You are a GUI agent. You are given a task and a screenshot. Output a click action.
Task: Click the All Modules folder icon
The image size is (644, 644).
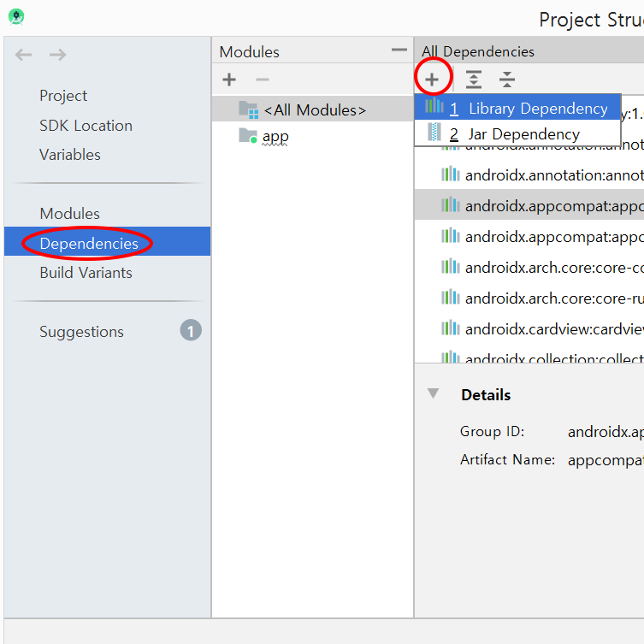pos(249,109)
